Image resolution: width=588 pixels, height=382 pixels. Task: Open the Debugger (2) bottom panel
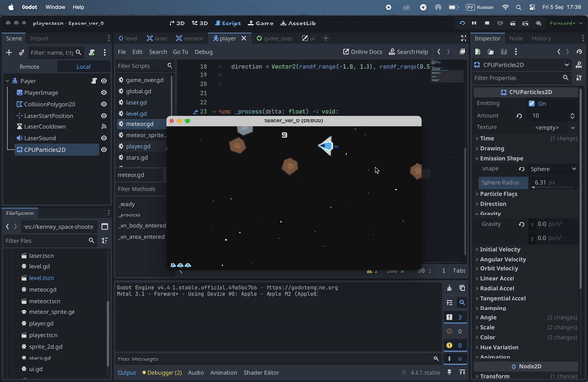pos(163,372)
